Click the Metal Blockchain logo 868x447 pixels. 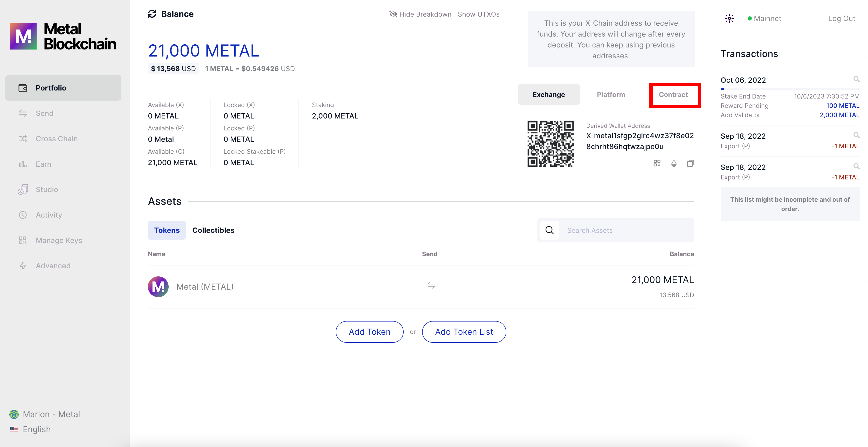[x=63, y=36]
